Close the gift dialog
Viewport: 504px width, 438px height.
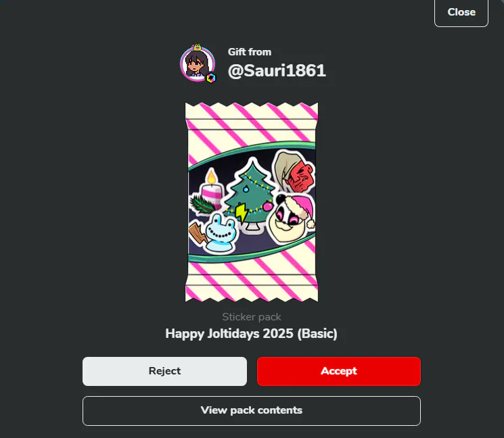[461, 12]
